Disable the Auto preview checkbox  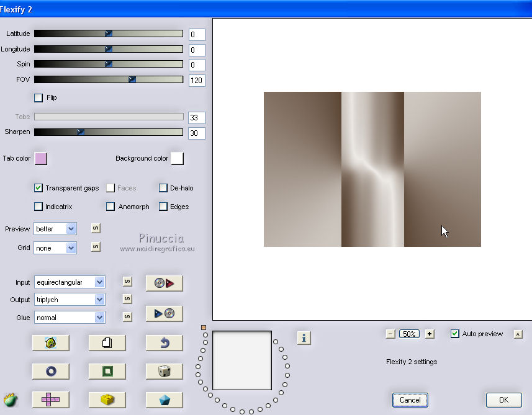[455, 334]
